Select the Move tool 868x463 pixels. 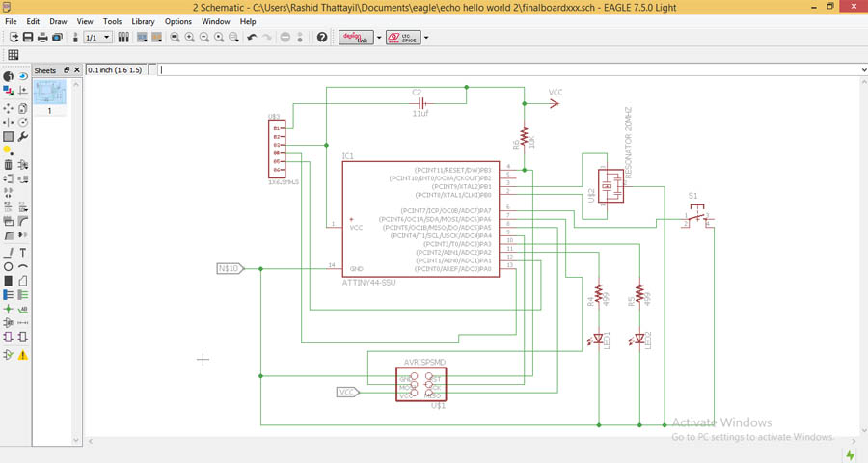[8, 109]
